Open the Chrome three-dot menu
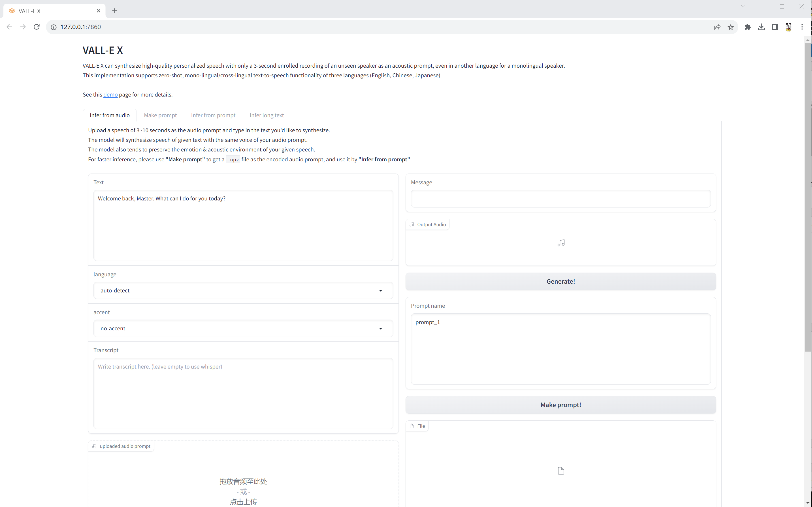812x507 pixels. pyautogui.click(x=802, y=27)
